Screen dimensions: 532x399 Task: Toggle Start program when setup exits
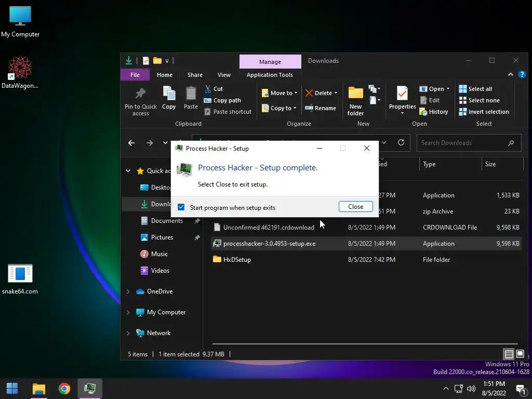(x=181, y=207)
